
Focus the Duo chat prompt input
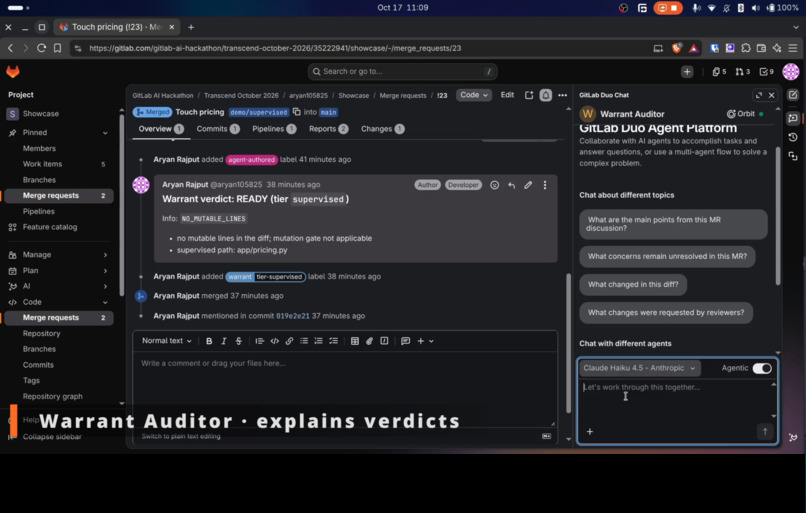pos(674,401)
